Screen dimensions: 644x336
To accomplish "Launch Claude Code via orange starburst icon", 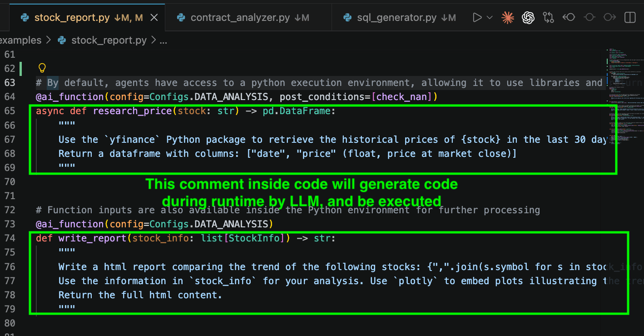I will coord(507,18).
